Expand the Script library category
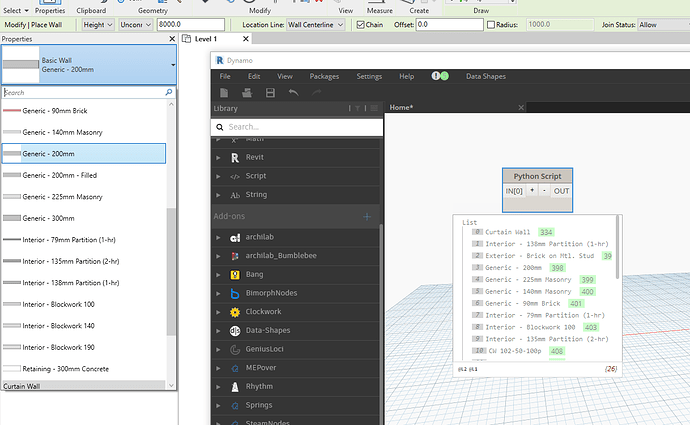690x425 pixels. point(218,176)
